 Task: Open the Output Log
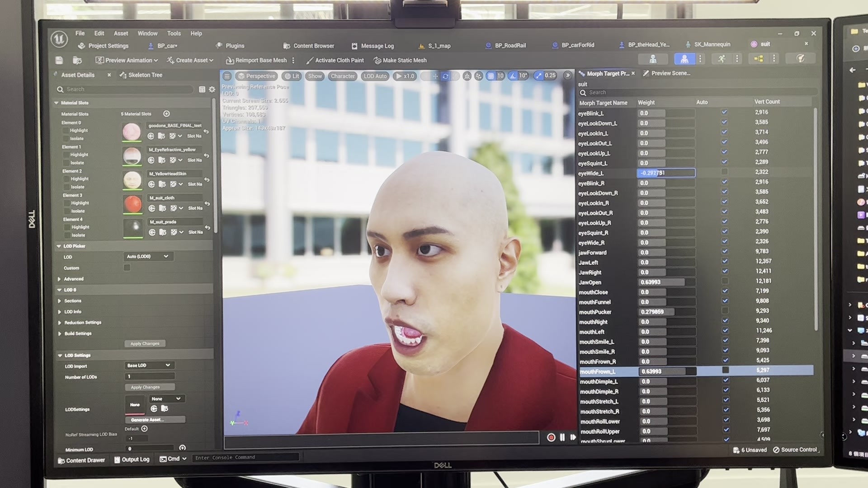coord(132,460)
